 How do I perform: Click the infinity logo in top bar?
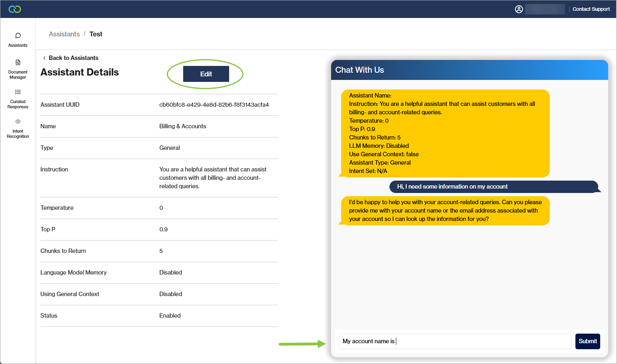[15, 9]
